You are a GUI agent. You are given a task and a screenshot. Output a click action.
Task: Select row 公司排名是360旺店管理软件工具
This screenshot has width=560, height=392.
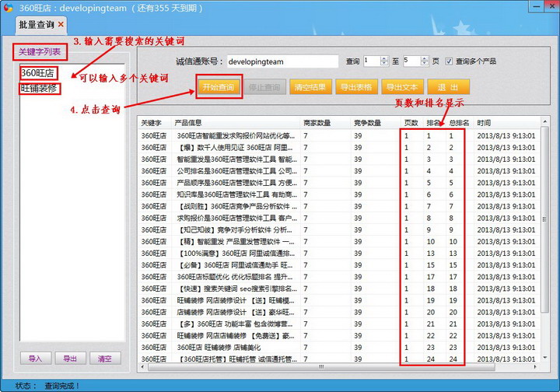coord(339,171)
